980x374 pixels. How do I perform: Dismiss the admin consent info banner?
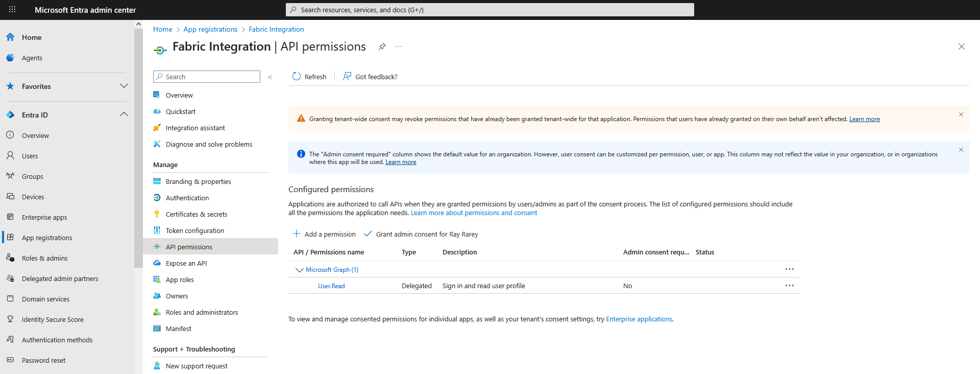[x=961, y=150]
